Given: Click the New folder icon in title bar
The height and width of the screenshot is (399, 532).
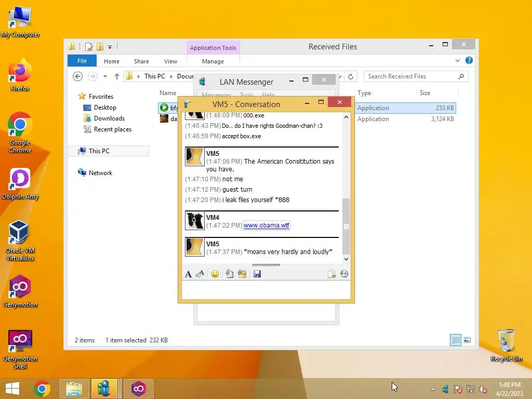Looking at the screenshot, I should point(100,47).
